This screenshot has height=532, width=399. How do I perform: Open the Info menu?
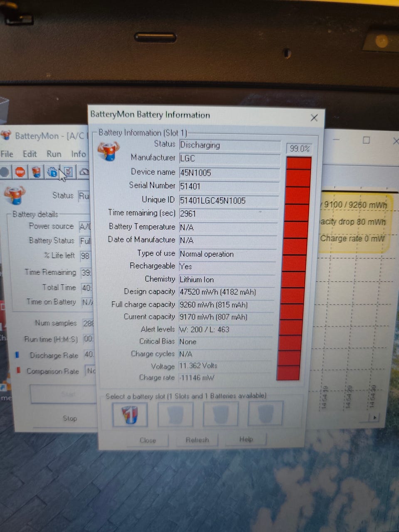tap(79, 154)
